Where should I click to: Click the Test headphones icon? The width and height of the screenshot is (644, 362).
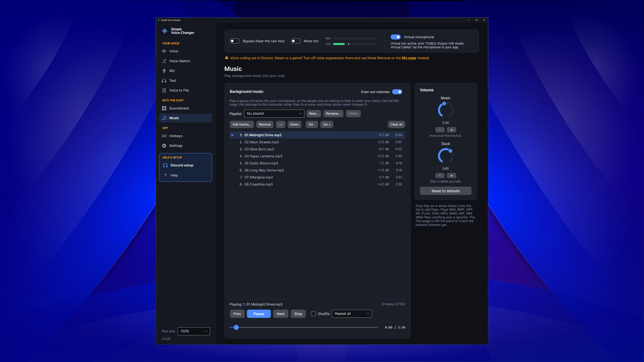(x=164, y=81)
